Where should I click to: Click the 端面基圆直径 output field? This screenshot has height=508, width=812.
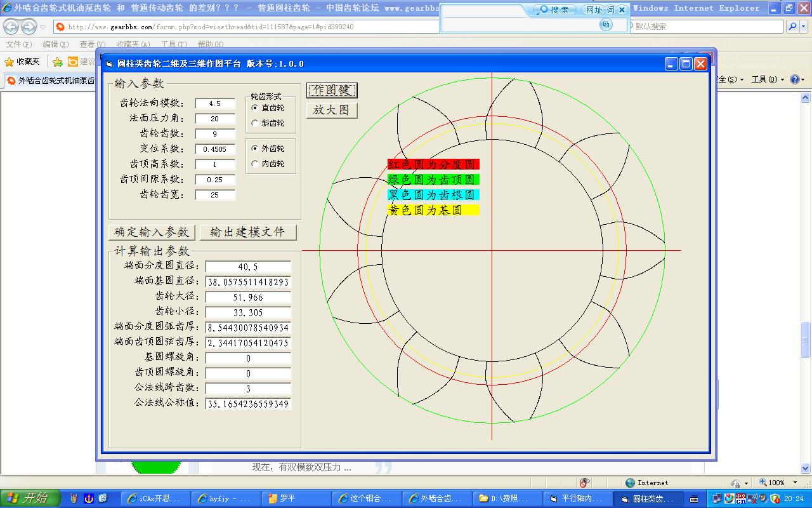pos(248,282)
